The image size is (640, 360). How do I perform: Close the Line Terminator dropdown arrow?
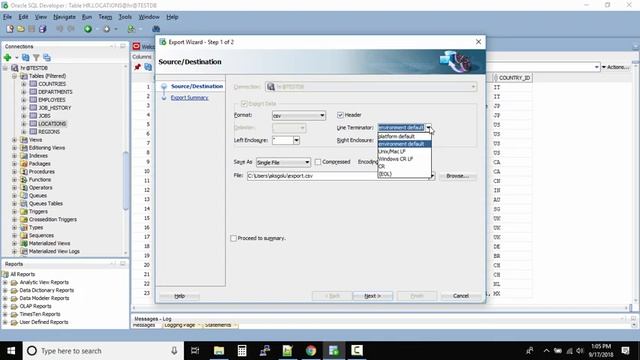428,128
